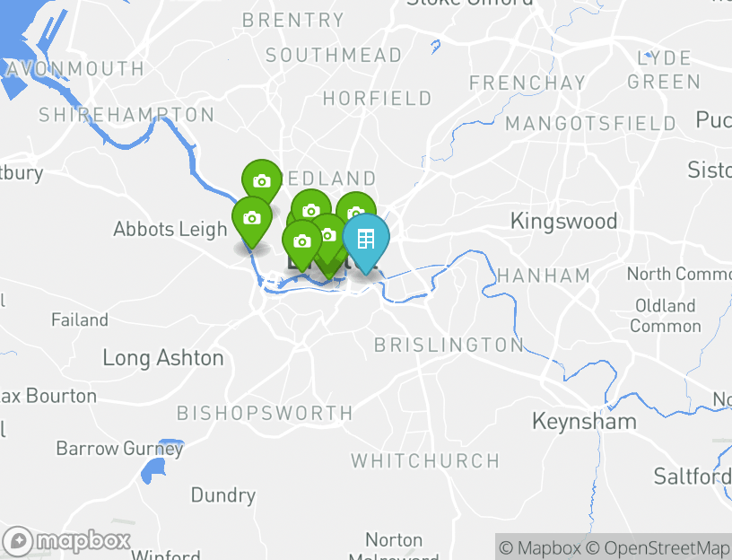
Task: Click the topmost green camera marker beside Redland
Action: pyautogui.click(x=262, y=182)
